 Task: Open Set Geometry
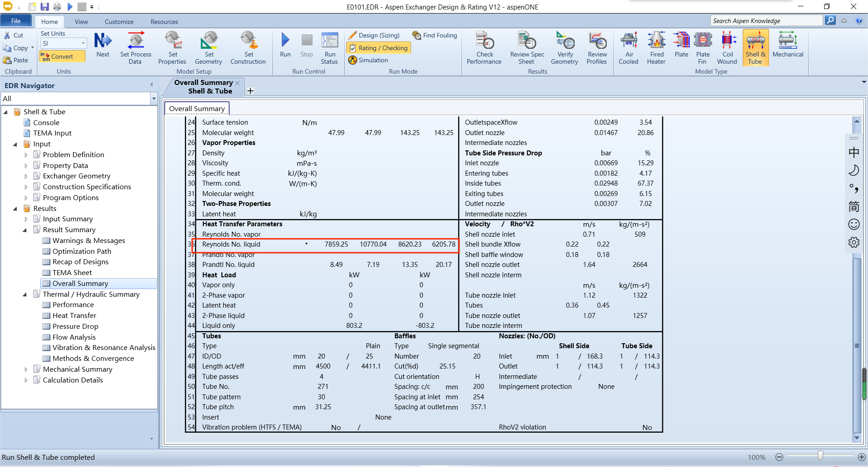(208, 48)
